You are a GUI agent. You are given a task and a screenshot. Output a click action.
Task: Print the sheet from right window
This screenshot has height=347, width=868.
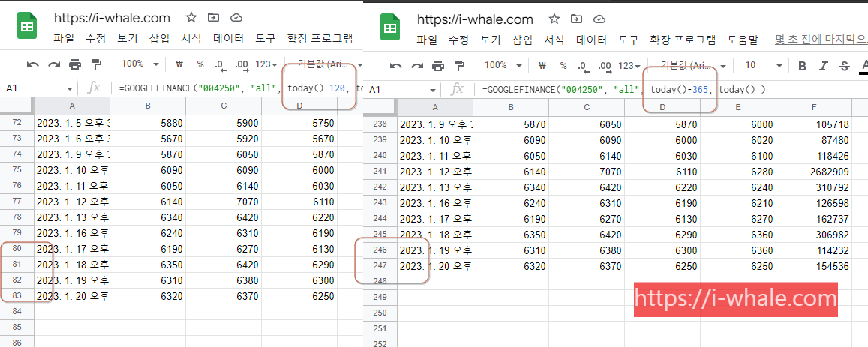click(x=438, y=67)
